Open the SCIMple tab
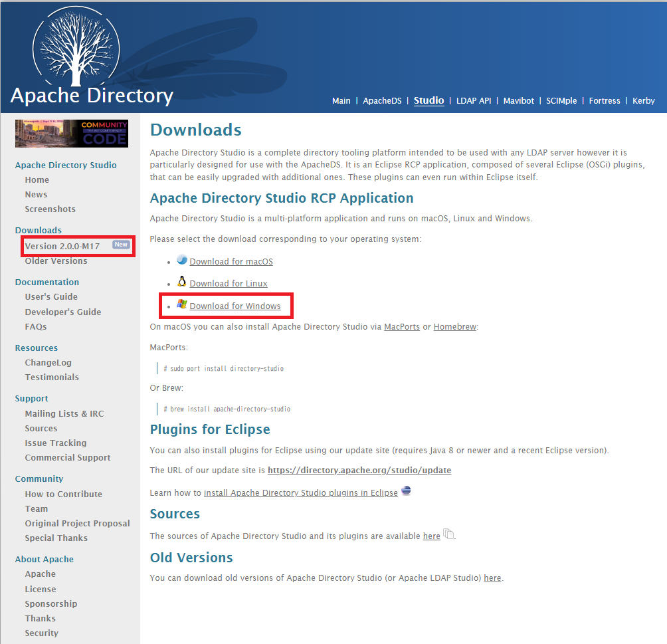The image size is (667, 644). click(x=561, y=101)
